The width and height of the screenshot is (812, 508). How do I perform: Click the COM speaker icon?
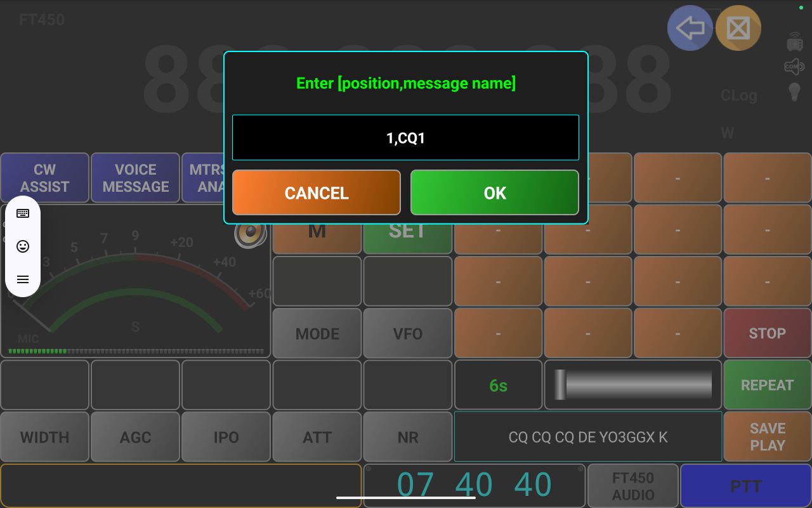click(794, 66)
